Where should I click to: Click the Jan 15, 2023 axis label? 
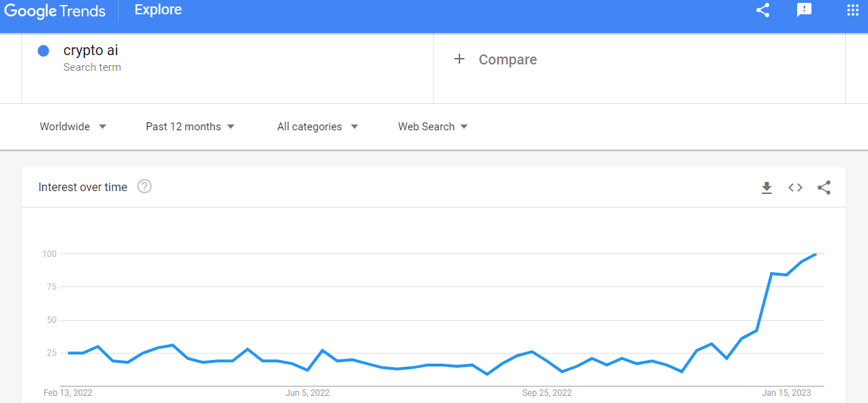(x=786, y=393)
